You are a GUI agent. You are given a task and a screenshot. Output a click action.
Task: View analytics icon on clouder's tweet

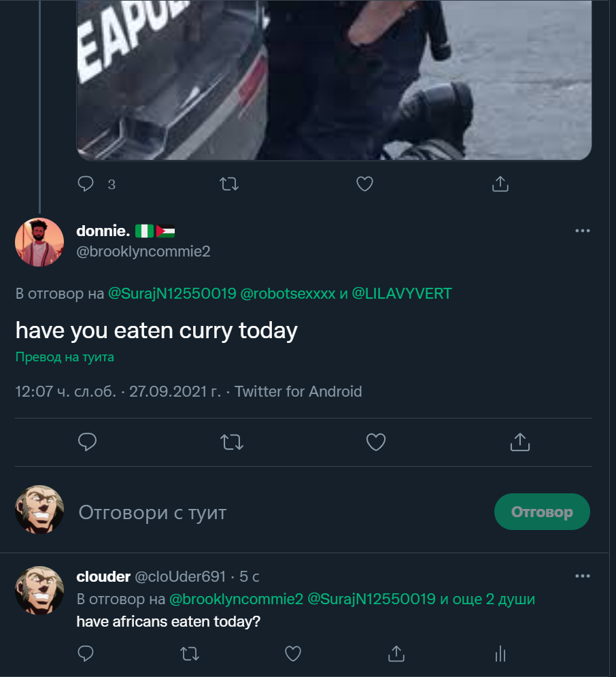click(500, 654)
